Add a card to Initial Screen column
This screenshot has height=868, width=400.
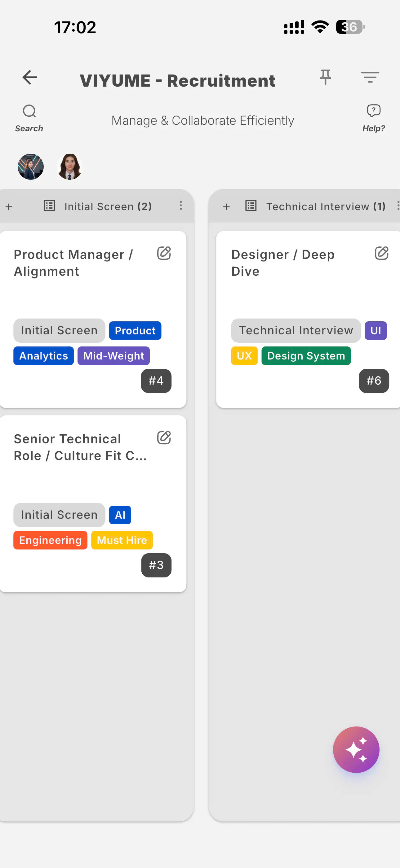[9, 206]
